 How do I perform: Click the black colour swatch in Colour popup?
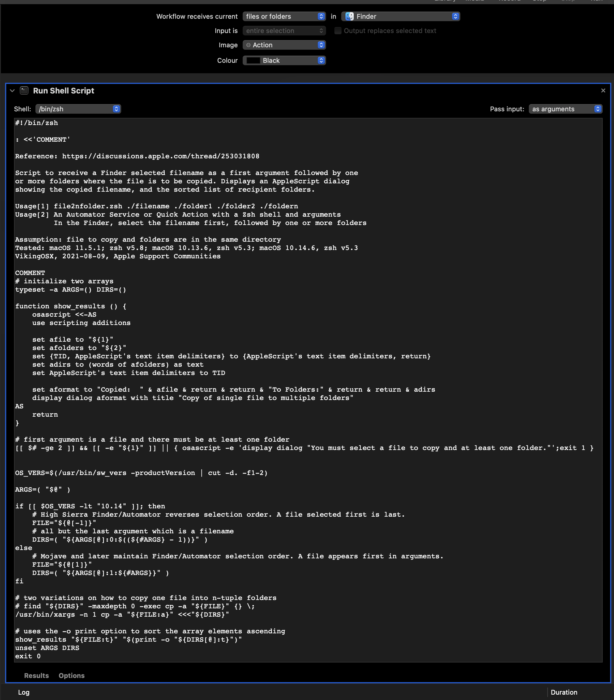(x=253, y=60)
